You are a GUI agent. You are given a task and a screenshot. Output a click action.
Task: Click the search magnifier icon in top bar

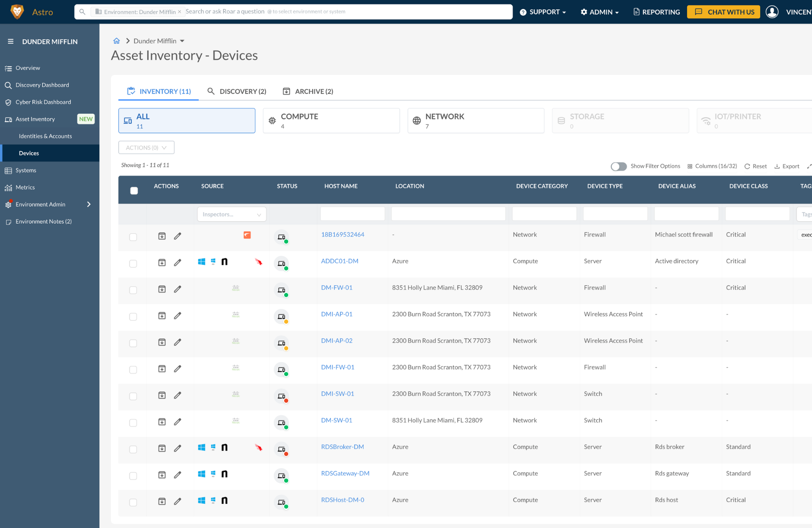tap(82, 12)
